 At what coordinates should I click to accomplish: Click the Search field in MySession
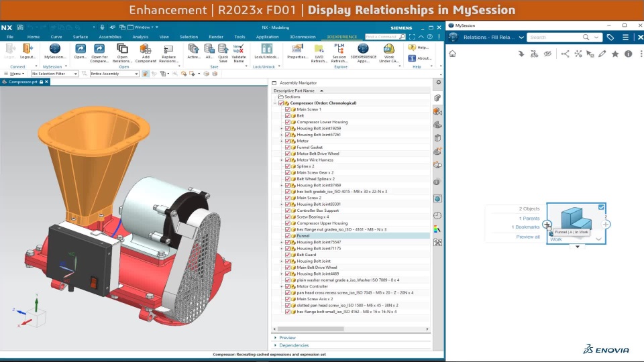coord(555,38)
